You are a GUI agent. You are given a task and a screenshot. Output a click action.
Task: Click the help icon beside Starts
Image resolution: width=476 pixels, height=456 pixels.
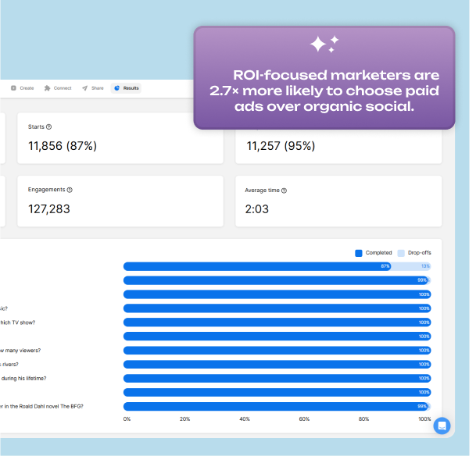49,126
